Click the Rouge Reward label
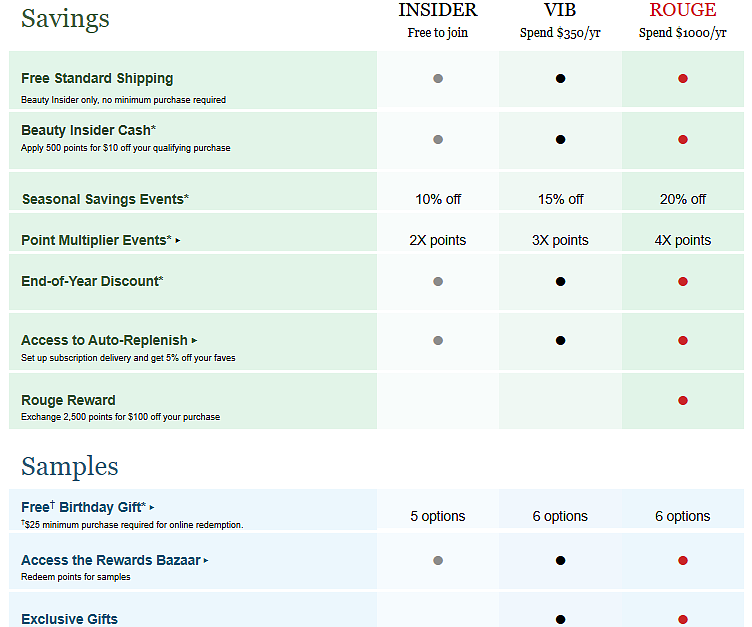The image size is (752, 627). pyautogui.click(x=68, y=400)
